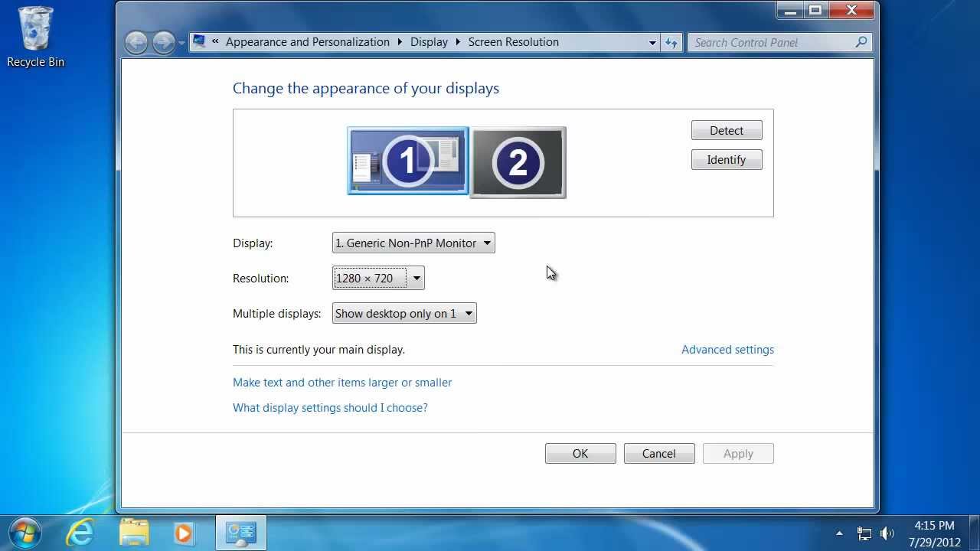The height and width of the screenshot is (551, 980).
Task: Click the Display breadcrumb
Action: [429, 42]
